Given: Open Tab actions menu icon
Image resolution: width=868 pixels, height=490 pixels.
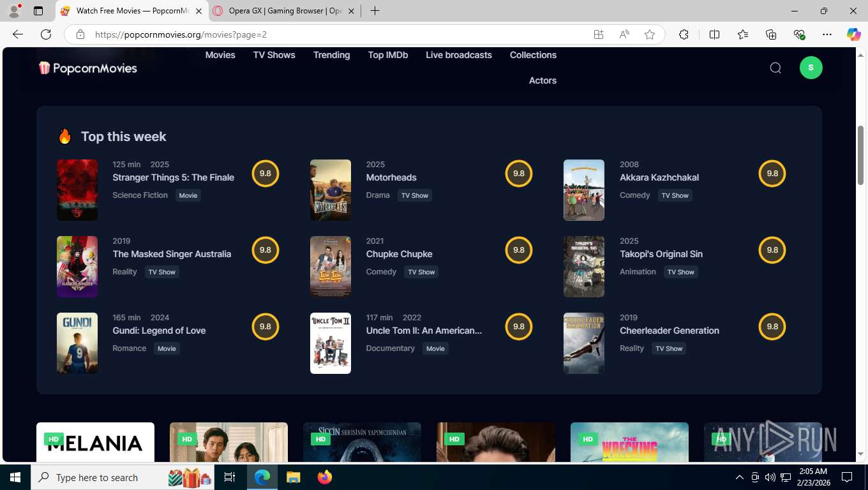Looking at the screenshot, I should (x=38, y=11).
